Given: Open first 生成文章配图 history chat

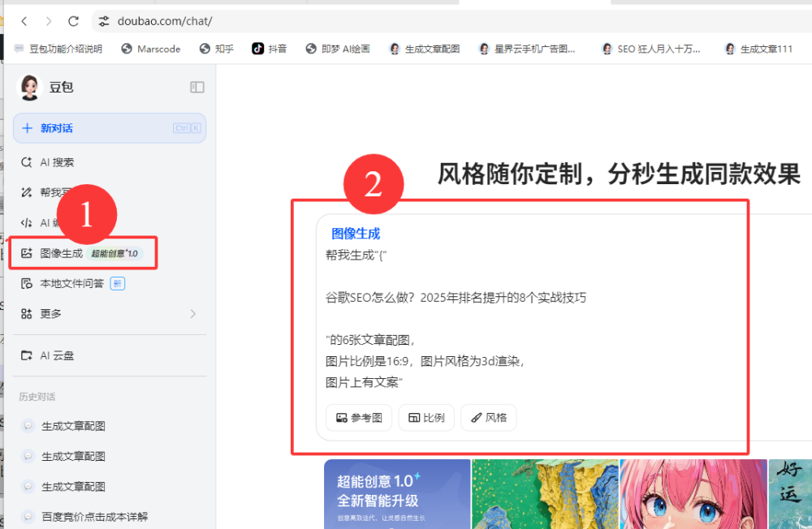Looking at the screenshot, I should coord(73,426).
